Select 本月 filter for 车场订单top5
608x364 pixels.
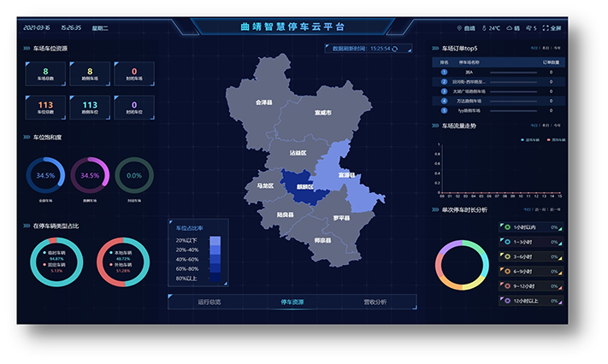point(545,49)
